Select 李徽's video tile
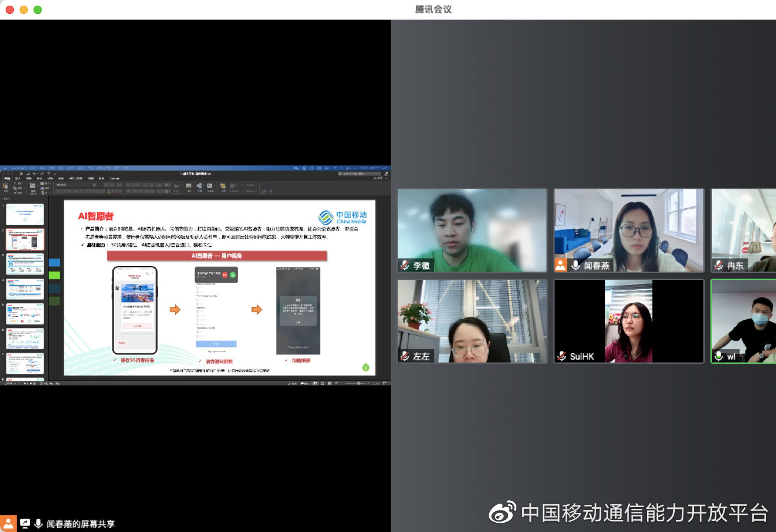The image size is (776, 532). point(472,230)
